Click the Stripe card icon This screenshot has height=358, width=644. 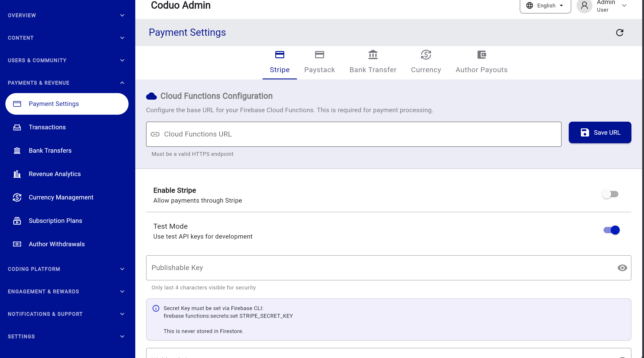[x=280, y=55]
